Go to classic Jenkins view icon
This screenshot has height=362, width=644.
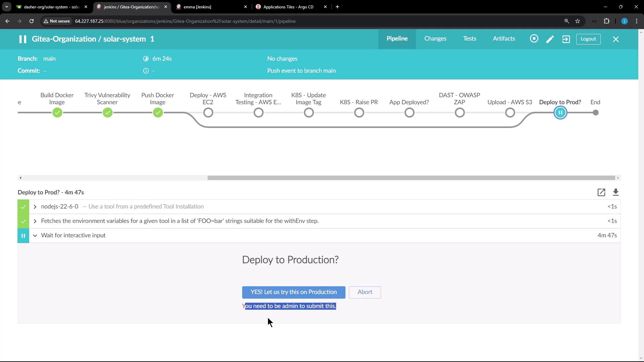click(x=566, y=39)
